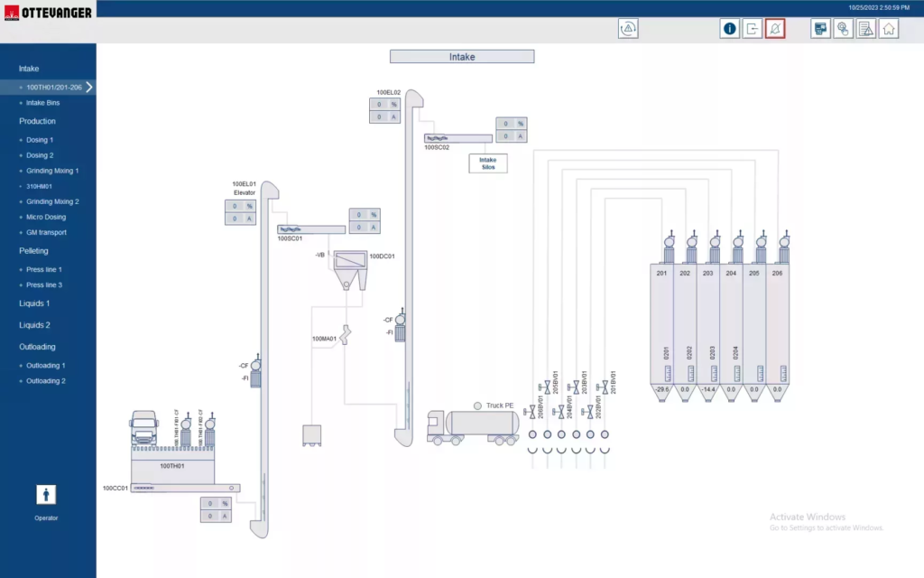Click the home icon in top toolbar
924x578 pixels.
(x=889, y=29)
